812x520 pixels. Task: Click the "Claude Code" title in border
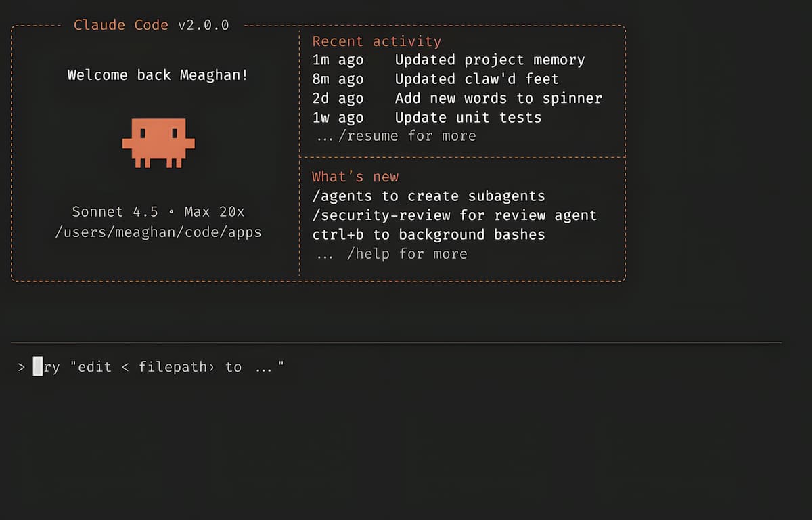(x=120, y=25)
